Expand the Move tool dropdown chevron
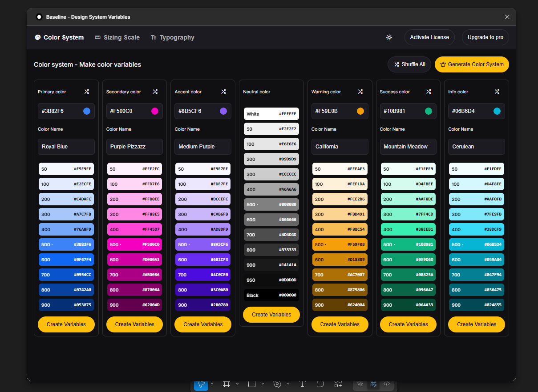 (x=212, y=384)
